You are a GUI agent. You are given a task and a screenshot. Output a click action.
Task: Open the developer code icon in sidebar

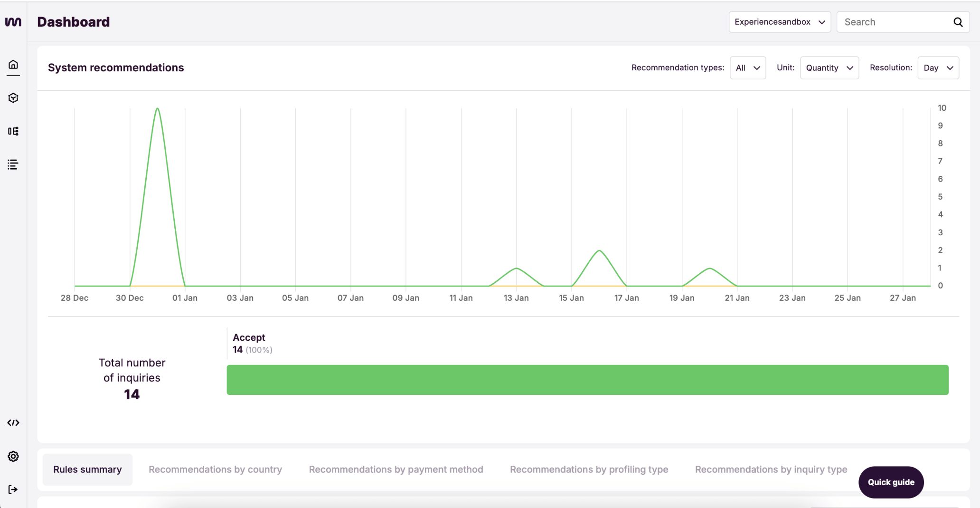(13, 423)
